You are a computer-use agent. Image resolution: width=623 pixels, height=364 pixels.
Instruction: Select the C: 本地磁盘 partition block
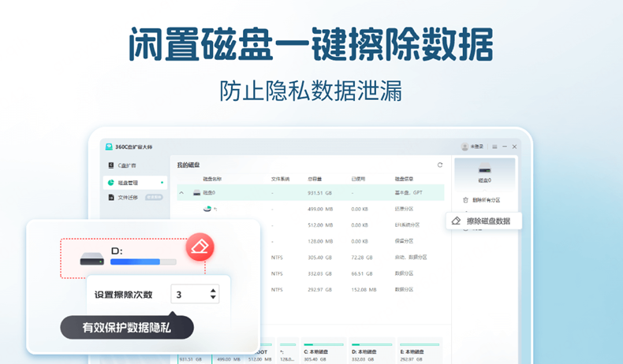pyautogui.click(x=323, y=351)
